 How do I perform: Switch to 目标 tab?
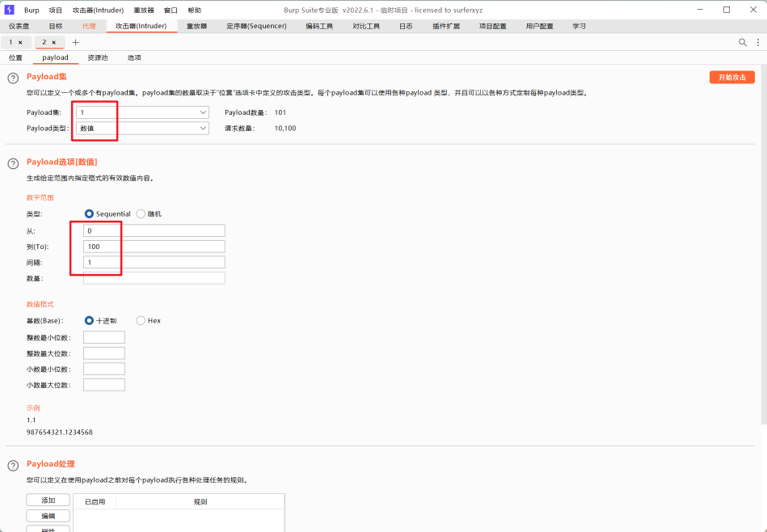(56, 26)
